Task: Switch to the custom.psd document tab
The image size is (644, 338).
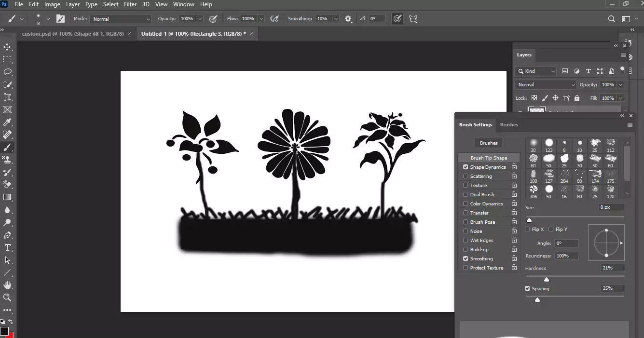Action: (73, 34)
